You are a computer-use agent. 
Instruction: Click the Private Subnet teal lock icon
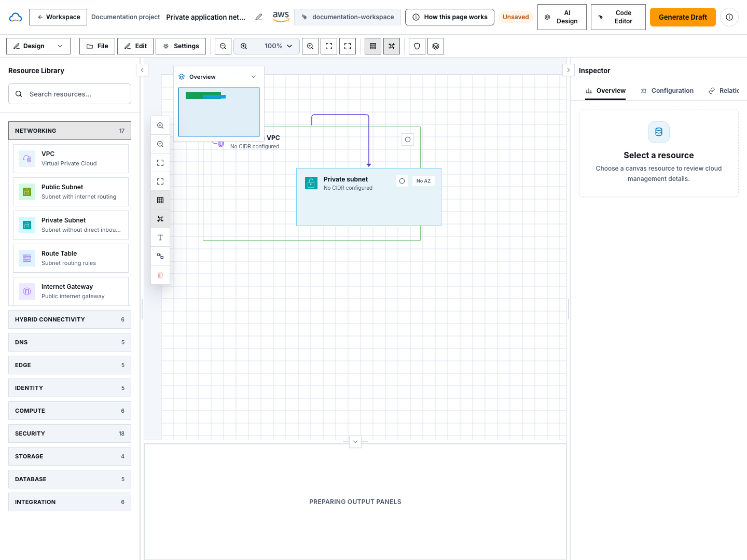(27, 225)
